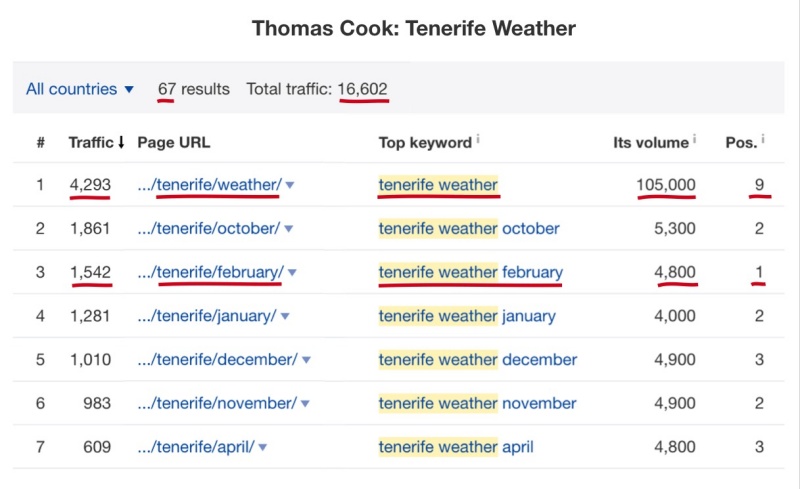This screenshot has width=800, height=489.
Task: Sort by the Traffic column arrow
Action: [x=121, y=142]
